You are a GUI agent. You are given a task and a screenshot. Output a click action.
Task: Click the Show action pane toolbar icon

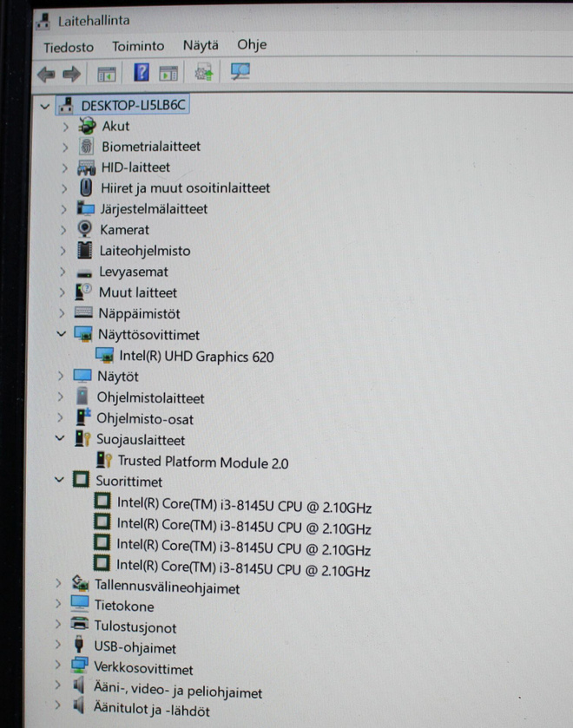pyautogui.click(x=168, y=73)
